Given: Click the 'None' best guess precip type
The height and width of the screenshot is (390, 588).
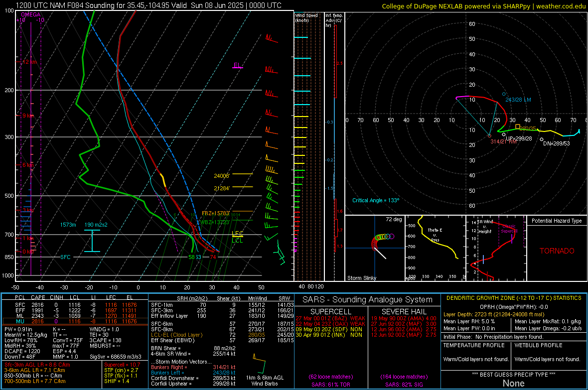Looking at the screenshot, I should (513, 383).
